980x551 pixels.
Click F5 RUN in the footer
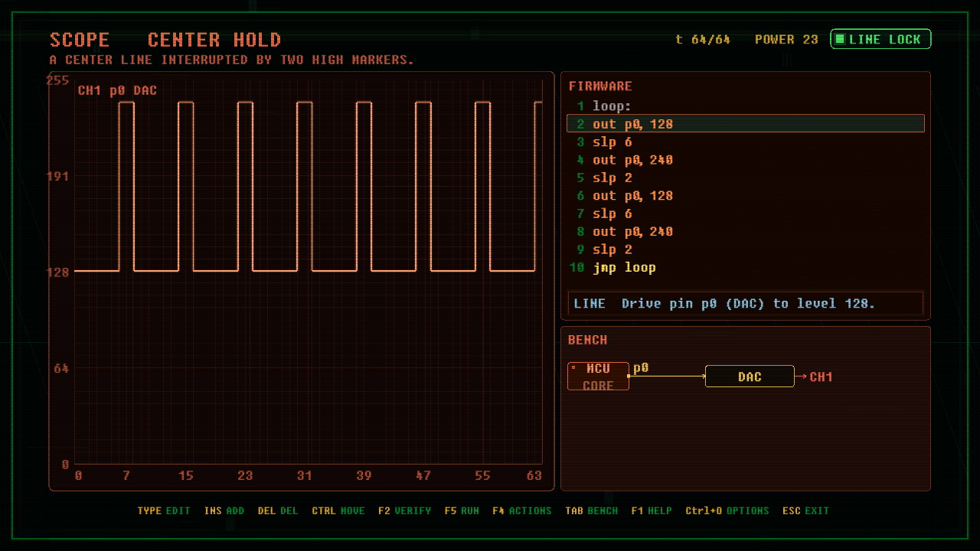(x=462, y=510)
